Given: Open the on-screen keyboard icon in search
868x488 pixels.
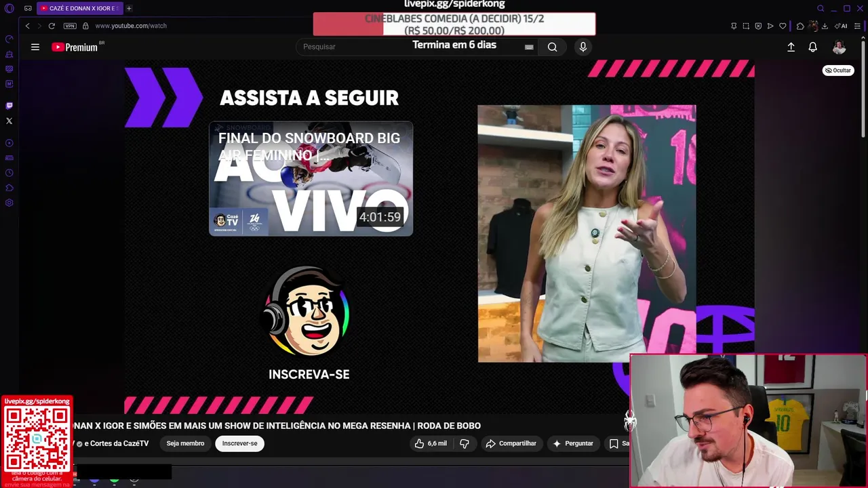Looking at the screenshot, I should point(529,47).
